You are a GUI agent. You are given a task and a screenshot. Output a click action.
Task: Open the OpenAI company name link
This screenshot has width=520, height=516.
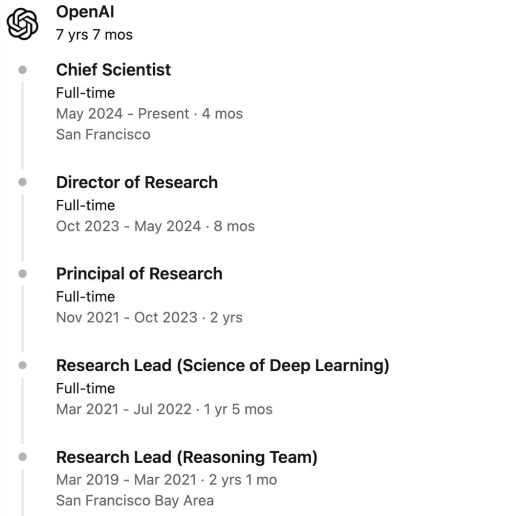85,12
